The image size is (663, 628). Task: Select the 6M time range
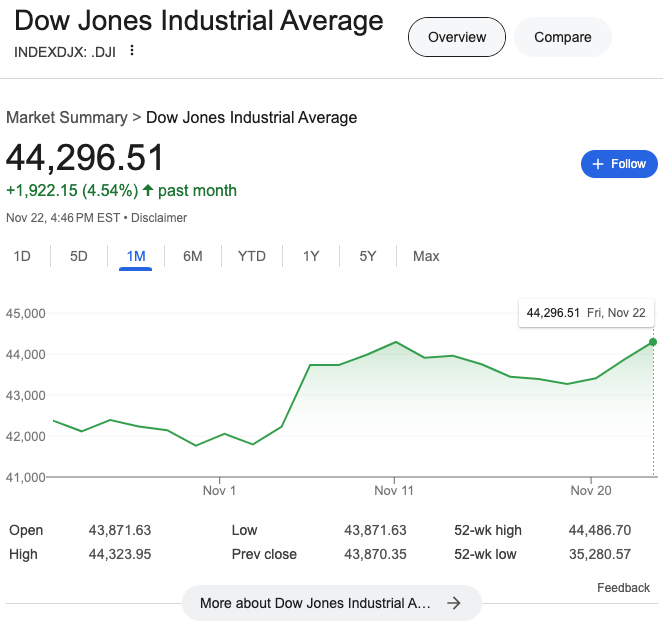[193, 256]
